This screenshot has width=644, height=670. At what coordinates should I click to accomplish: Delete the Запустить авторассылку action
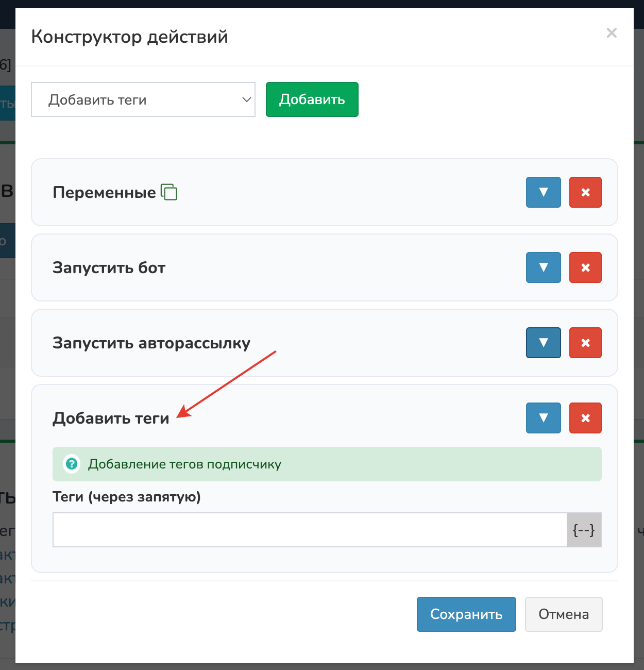pyautogui.click(x=585, y=343)
